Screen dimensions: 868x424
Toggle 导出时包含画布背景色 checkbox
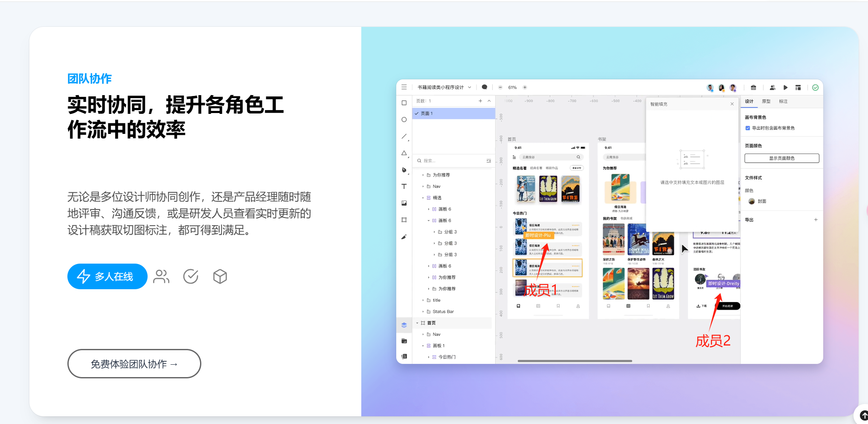coord(748,128)
